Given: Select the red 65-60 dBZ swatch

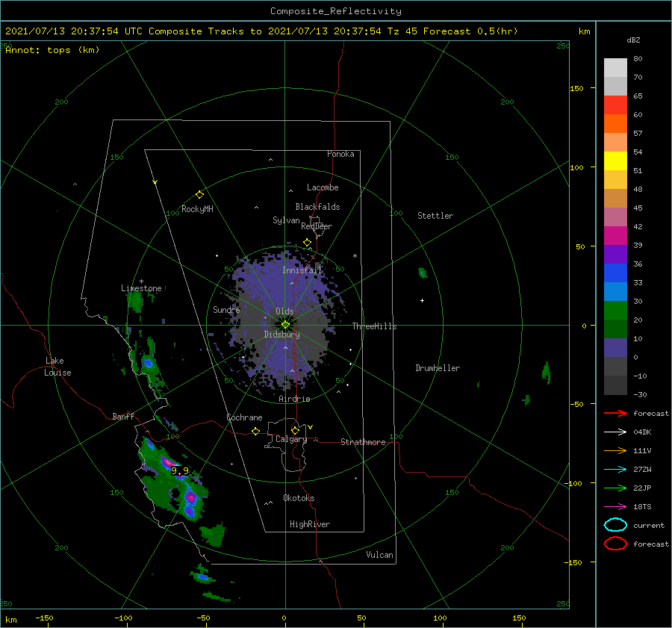Looking at the screenshot, I should pos(615,105).
